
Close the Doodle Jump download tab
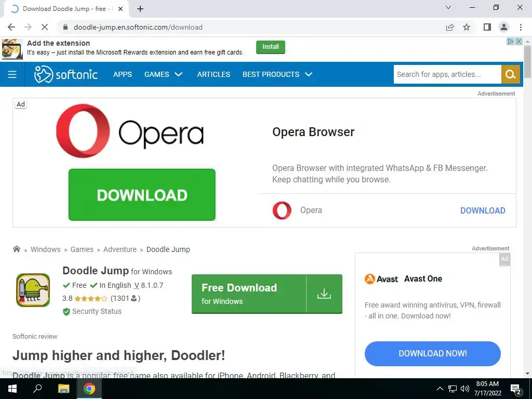(x=121, y=9)
